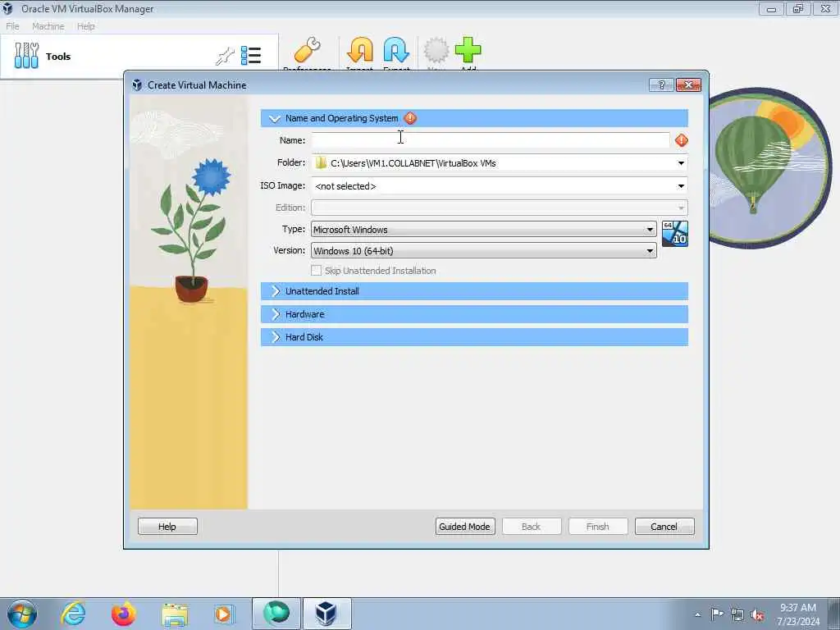
Task: Click the pin icon beside Tools
Action: tap(225, 56)
